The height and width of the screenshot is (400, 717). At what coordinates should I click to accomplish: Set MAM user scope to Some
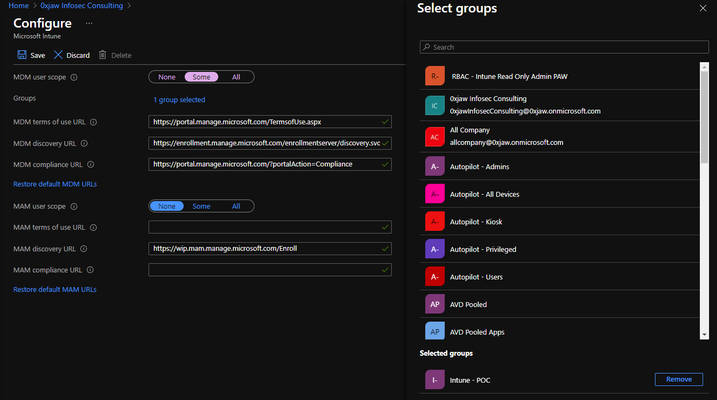pos(201,206)
